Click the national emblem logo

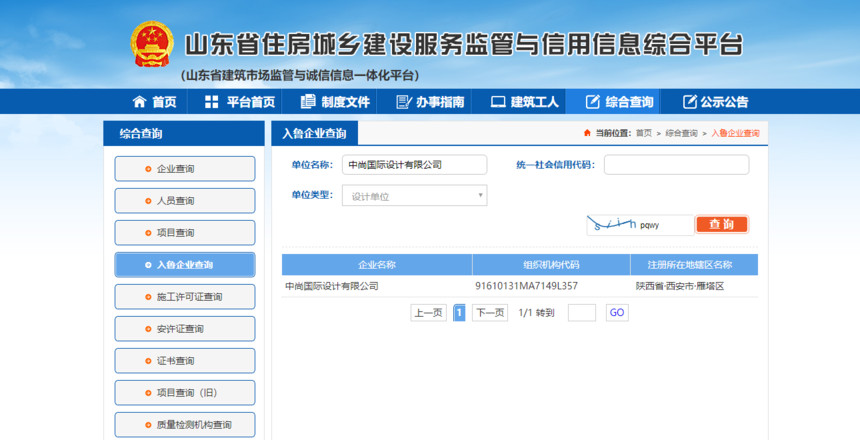coord(152,45)
